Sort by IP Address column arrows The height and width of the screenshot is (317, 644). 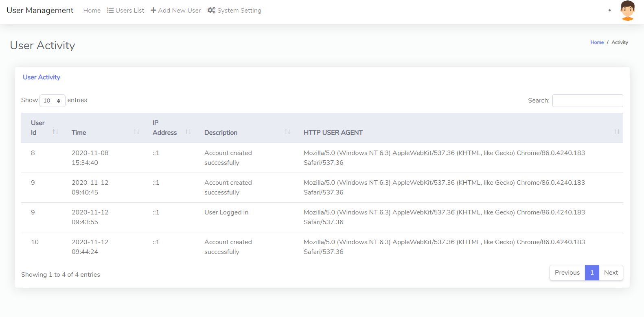(188, 132)
